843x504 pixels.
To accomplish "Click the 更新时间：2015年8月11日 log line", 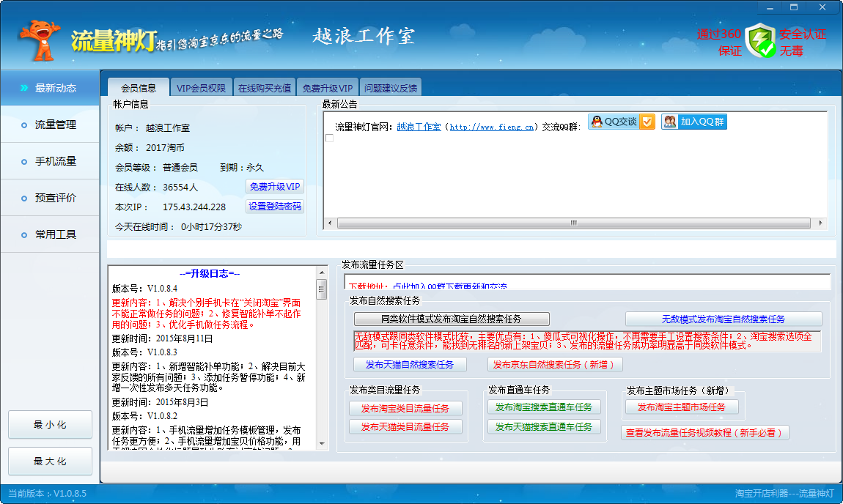I will tap(162, 338).
